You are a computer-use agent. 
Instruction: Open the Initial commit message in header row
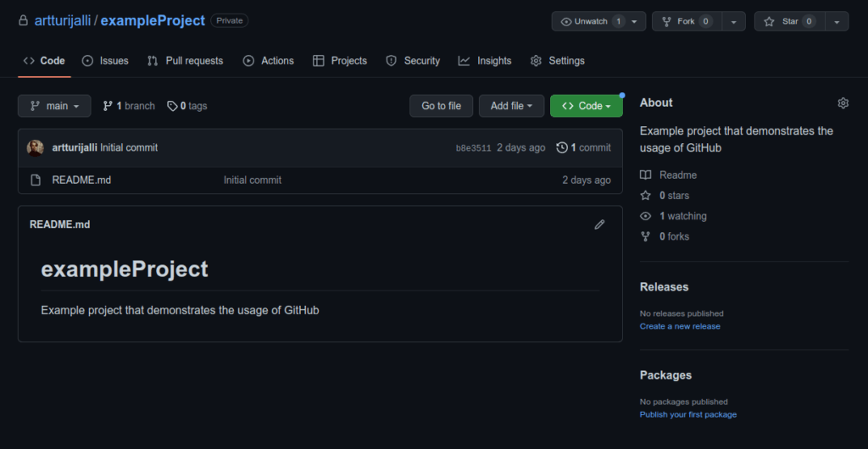pos(129,147)
